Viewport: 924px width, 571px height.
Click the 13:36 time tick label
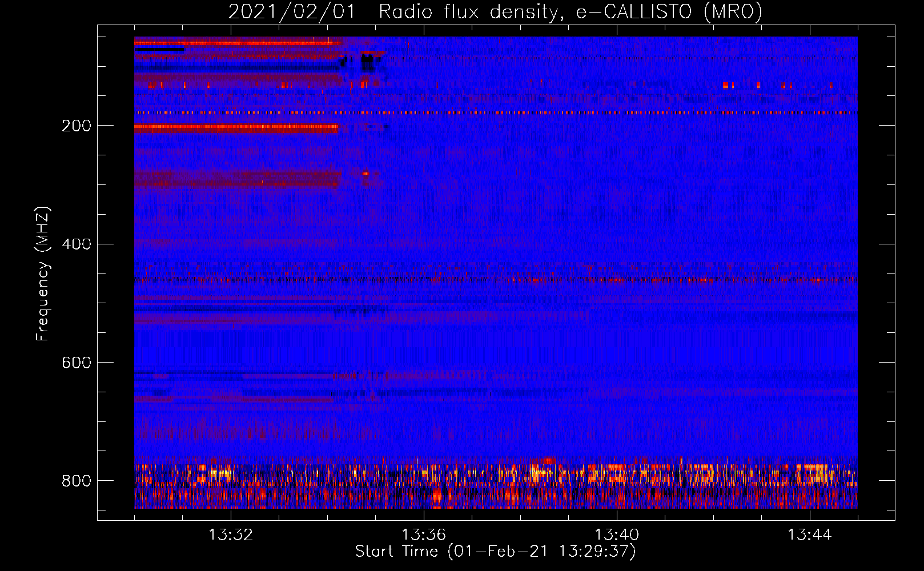tap(423, 535)
